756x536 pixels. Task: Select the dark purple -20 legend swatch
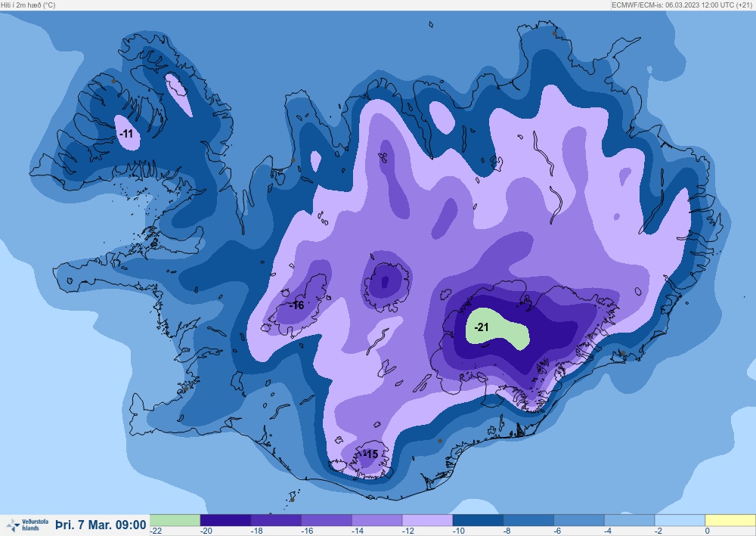(225, 520)
